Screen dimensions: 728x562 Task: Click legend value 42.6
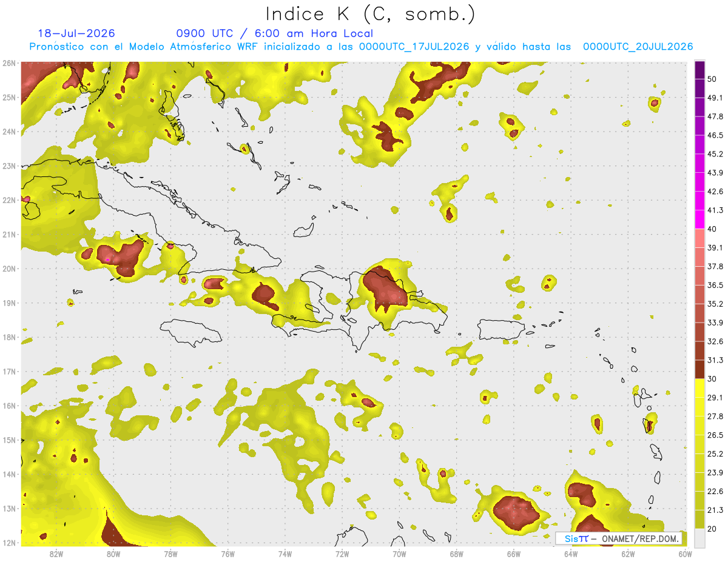coord(715,192)
